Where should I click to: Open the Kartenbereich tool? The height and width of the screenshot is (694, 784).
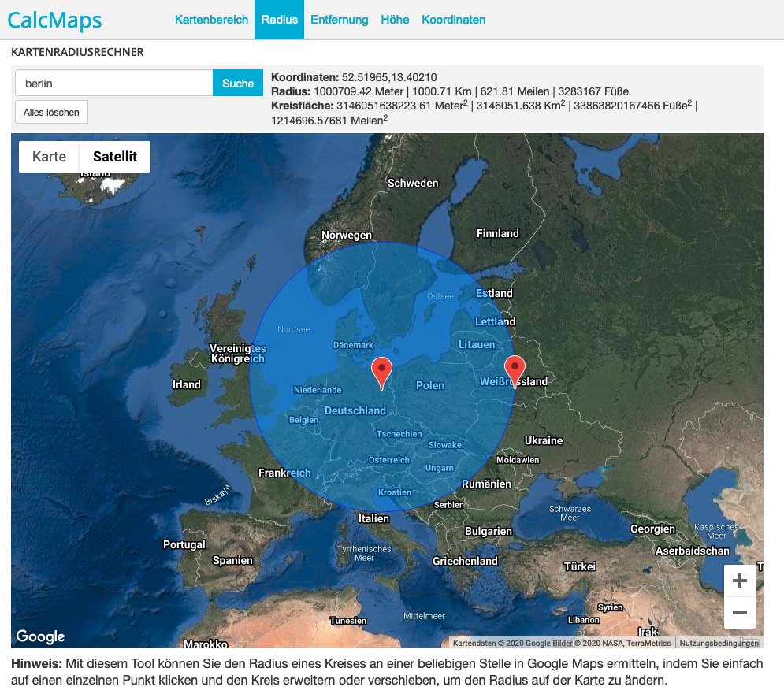pyautogui.click(x=211, y=20)
